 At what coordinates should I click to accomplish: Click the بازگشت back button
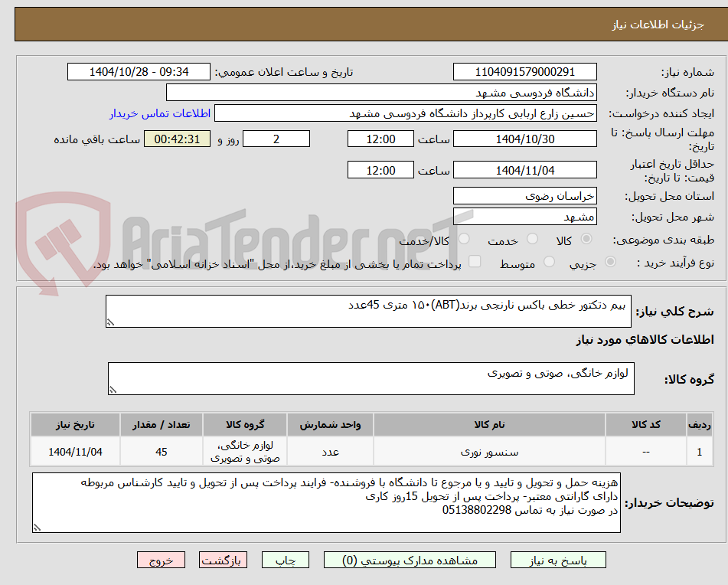click(223, 560)
